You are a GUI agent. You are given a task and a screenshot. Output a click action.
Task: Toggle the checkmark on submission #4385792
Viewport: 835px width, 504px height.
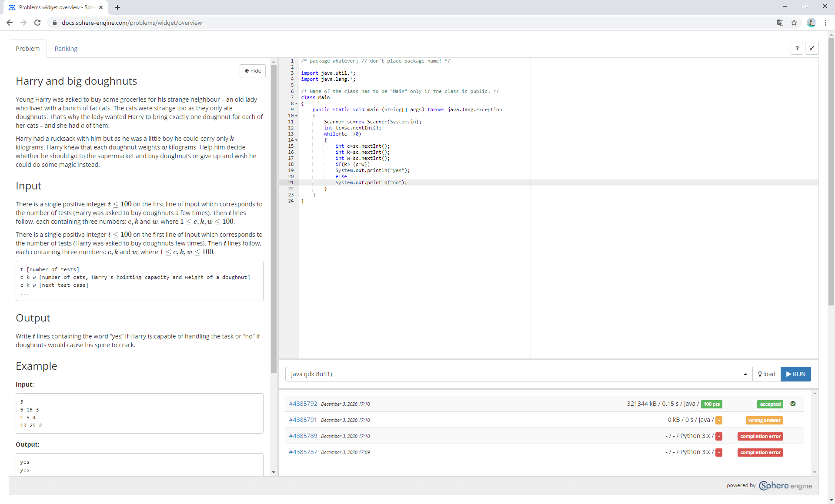pyautogui.click(x=793, y=404)
